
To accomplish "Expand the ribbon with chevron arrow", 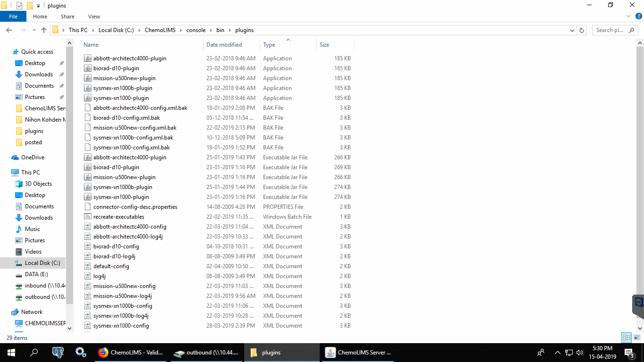I will pos(628,16).
